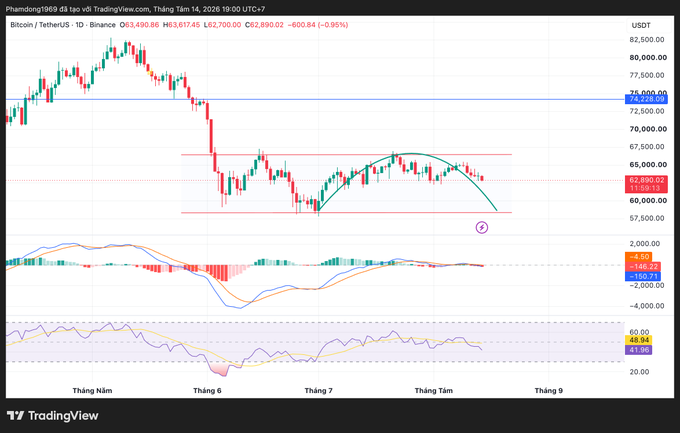Select the green arc drawing on the chart
The width and height of the screenshot is (680, 433).
click(x=412, y=154)
